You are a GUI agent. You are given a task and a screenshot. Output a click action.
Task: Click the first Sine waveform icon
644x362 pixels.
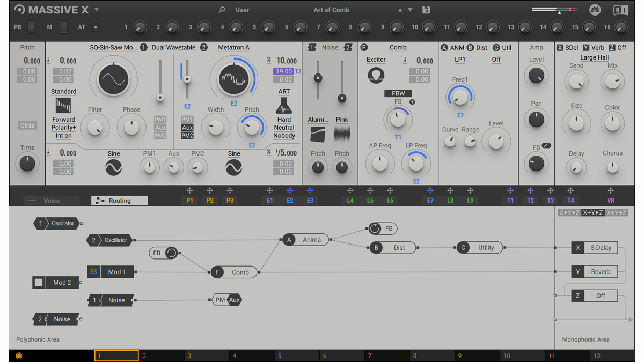pos(114,168)
